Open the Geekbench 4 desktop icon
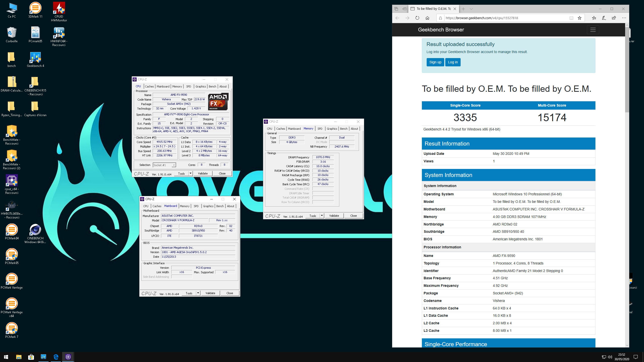The width and height of the screenshot is (644, 362). tap(35, 60)
